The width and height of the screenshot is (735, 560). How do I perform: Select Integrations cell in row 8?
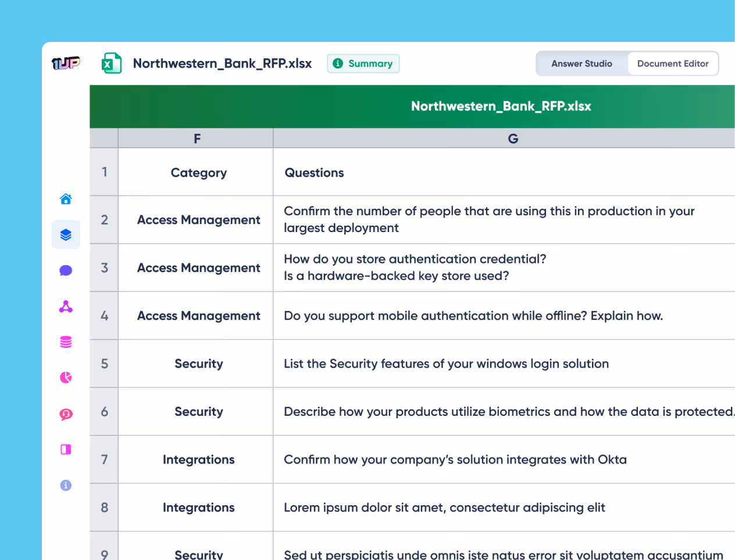tap(196, 508)
